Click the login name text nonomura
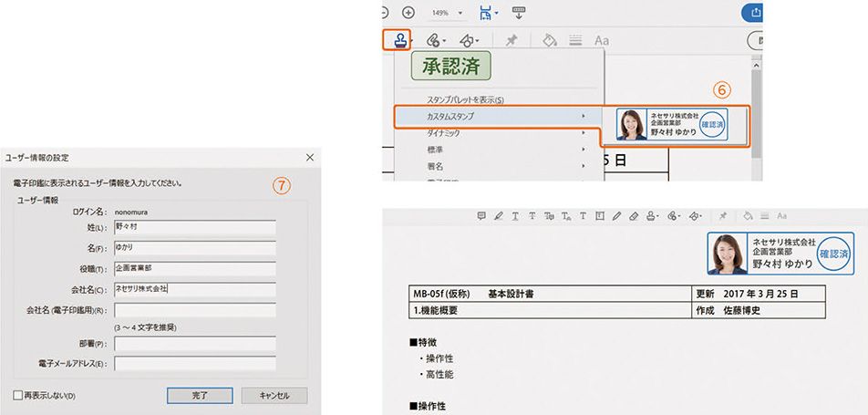Screen dimensions: 868x415 coord(131,211)
